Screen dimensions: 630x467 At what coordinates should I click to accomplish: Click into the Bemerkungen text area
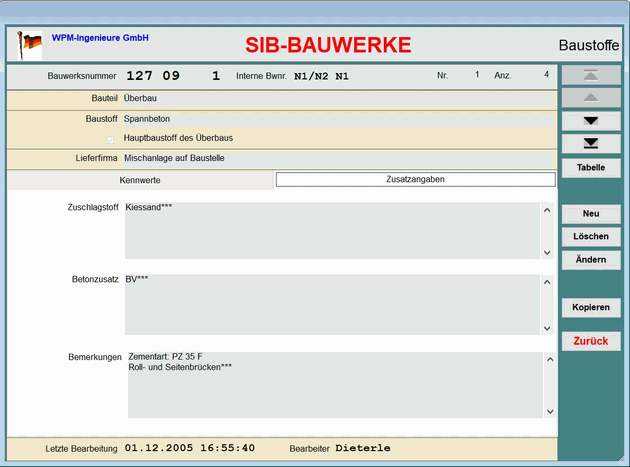click(335, 385)
